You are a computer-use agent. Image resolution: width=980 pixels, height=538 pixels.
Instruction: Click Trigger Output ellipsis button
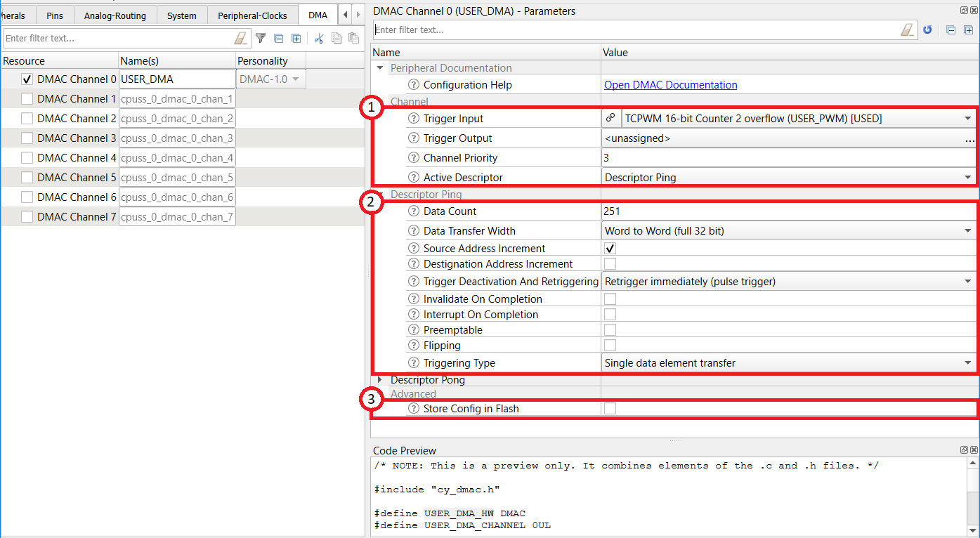[969, 139]
